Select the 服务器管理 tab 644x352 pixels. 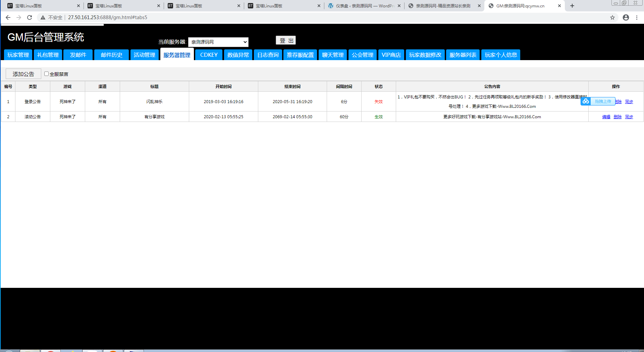[177, 55]
